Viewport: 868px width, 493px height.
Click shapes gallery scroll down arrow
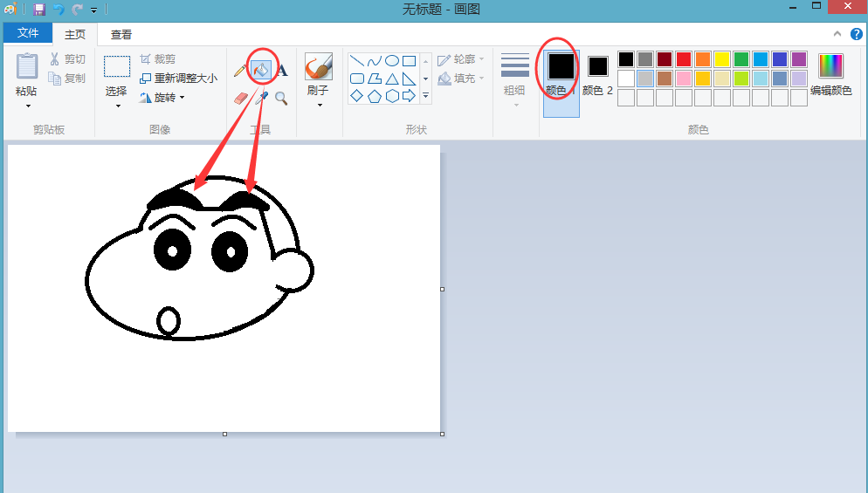coord(425,79)
